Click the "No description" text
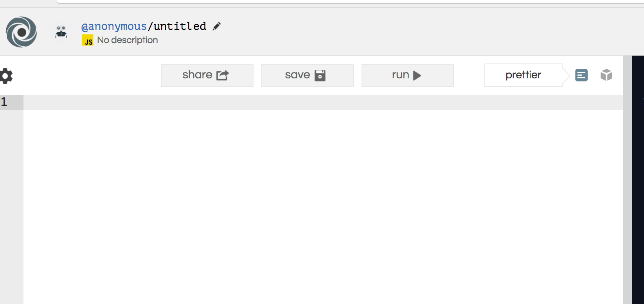This screenshot has height=304, width=644. tap(128, 40)
